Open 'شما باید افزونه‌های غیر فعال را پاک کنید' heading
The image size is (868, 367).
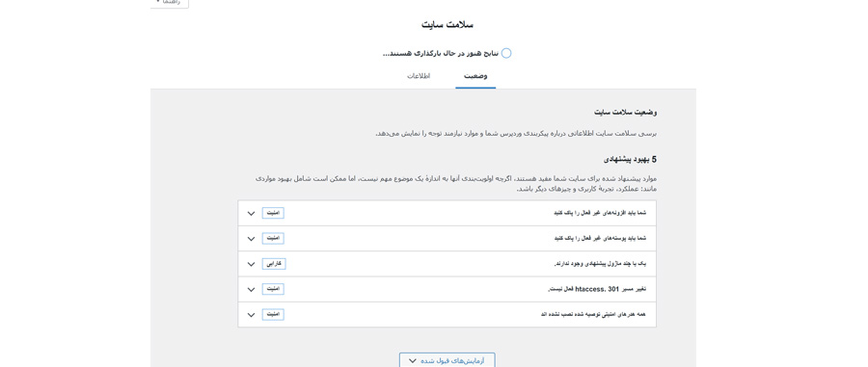click(600, 213)
